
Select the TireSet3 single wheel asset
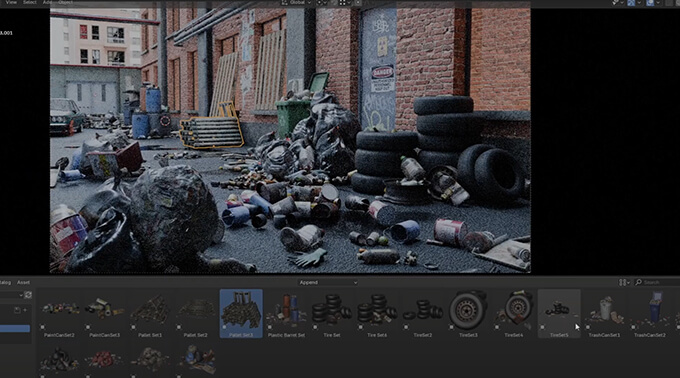click(x=468, y=314)
